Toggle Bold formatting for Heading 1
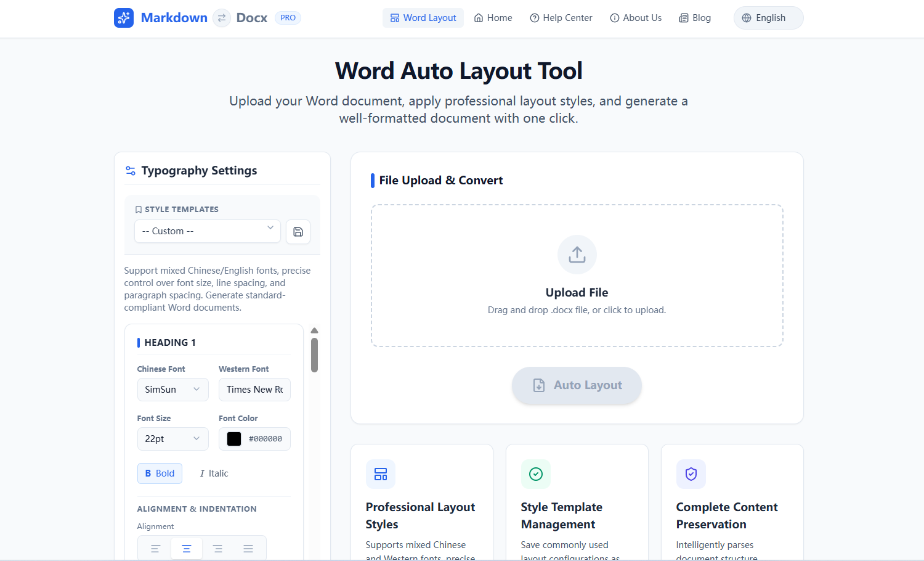 160,473
